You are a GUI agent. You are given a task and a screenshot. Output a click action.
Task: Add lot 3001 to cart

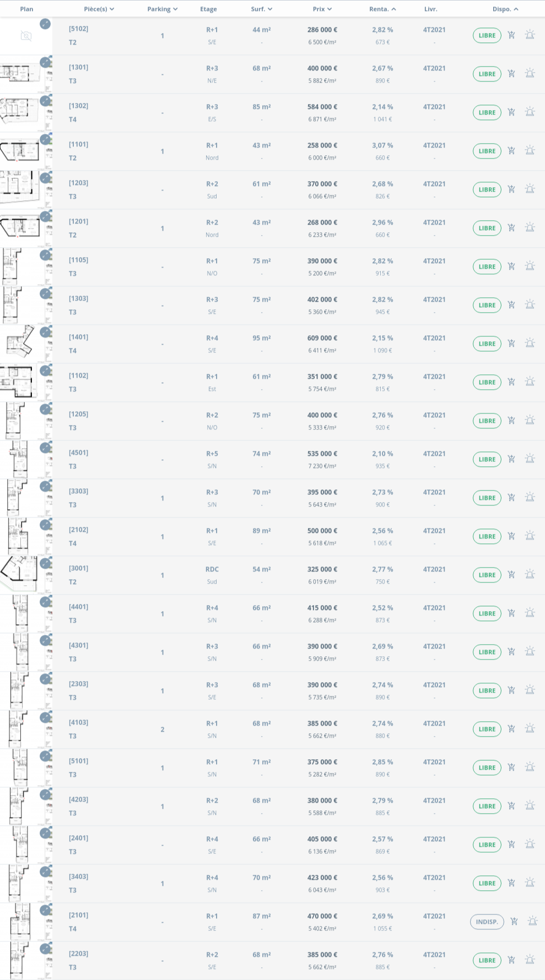coord(511,575)
